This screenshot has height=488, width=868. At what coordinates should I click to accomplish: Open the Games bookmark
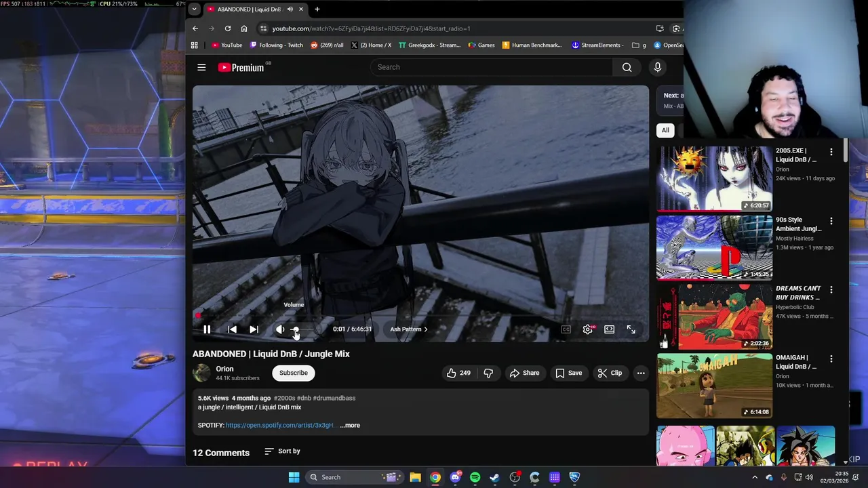pyautogui.click(x=481, y=45)
